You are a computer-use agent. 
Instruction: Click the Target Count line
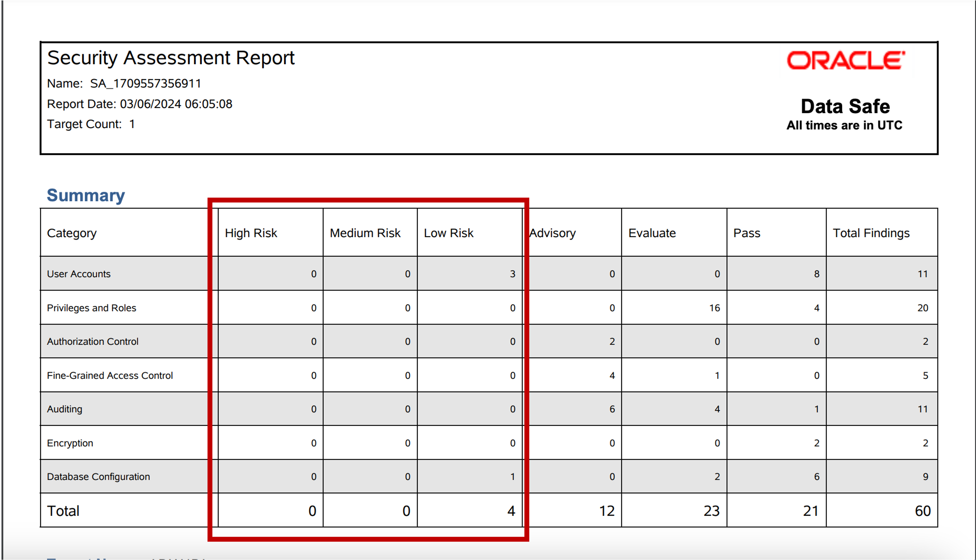coord(91,124)
